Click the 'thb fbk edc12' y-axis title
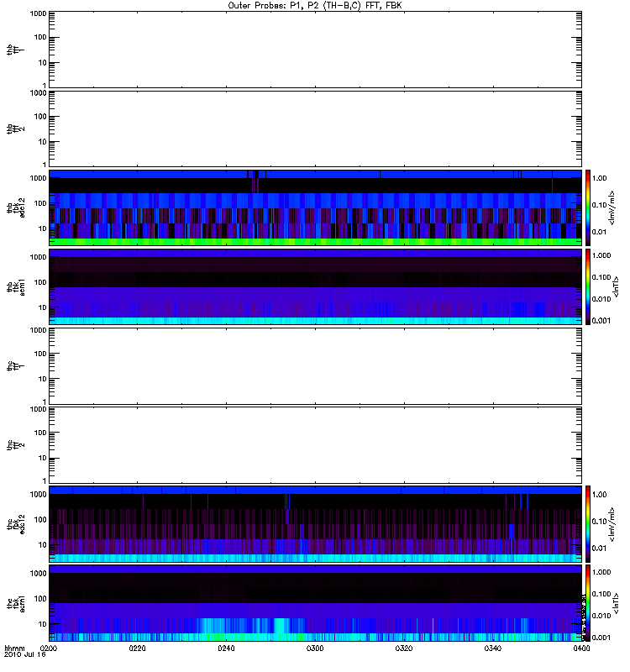This screenshot has height=672, width=630. (x=16, y=207)
